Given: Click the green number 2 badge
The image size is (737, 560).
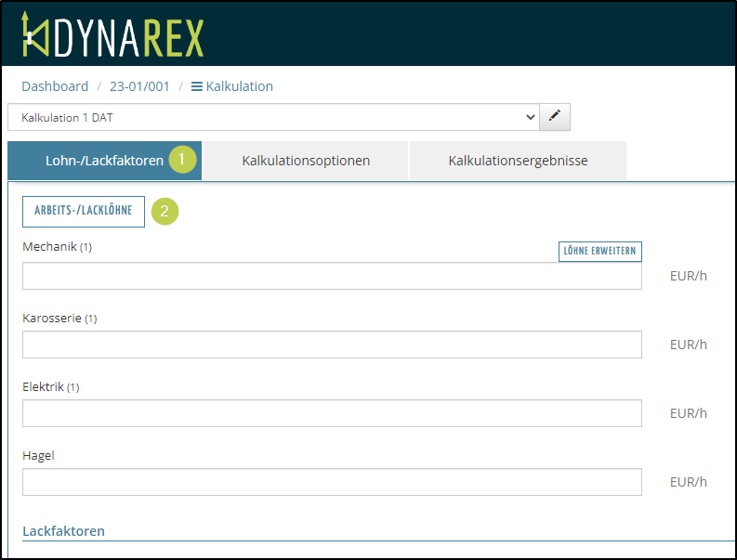Looking at the screenshot, I should click(165, 211).
